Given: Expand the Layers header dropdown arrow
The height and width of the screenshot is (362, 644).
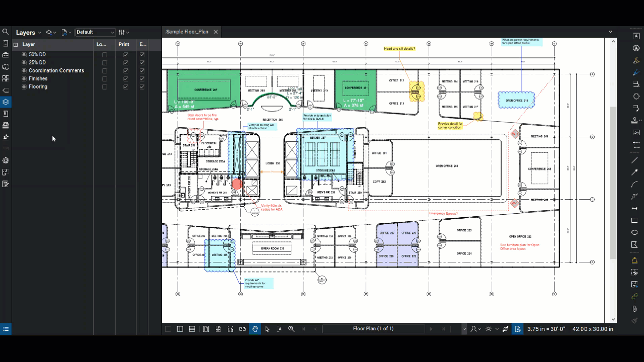Looking at the screenshot, I should tap(40, 32).
